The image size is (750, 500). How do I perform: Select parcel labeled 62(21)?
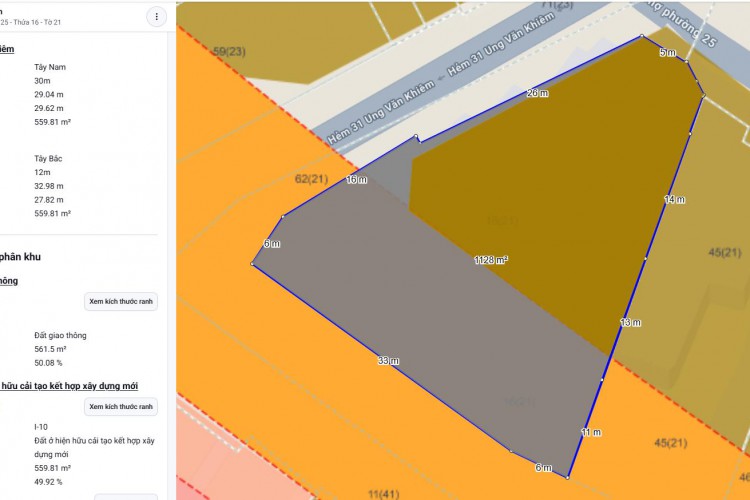(311, 179)
